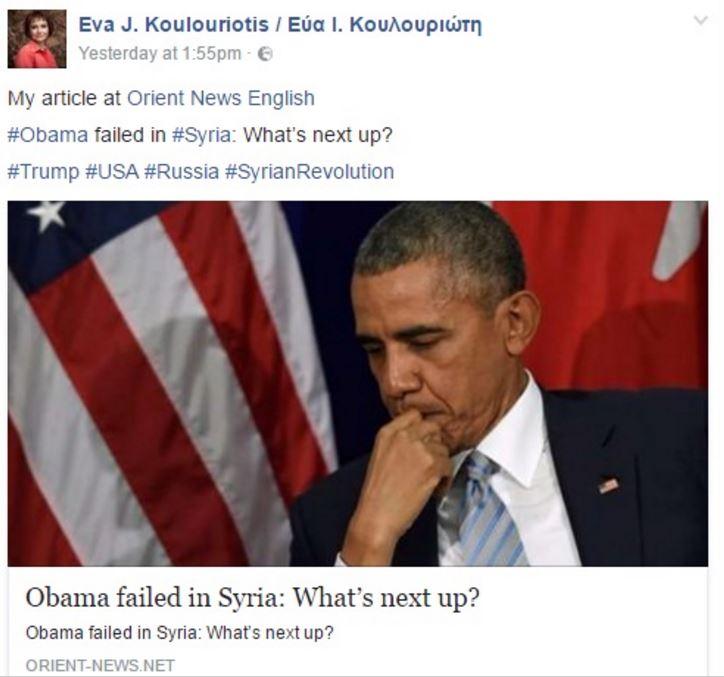Open the ORIENT-NEWS.NET source domain
This screenshot has width=724, height=677.
point(100,665)
